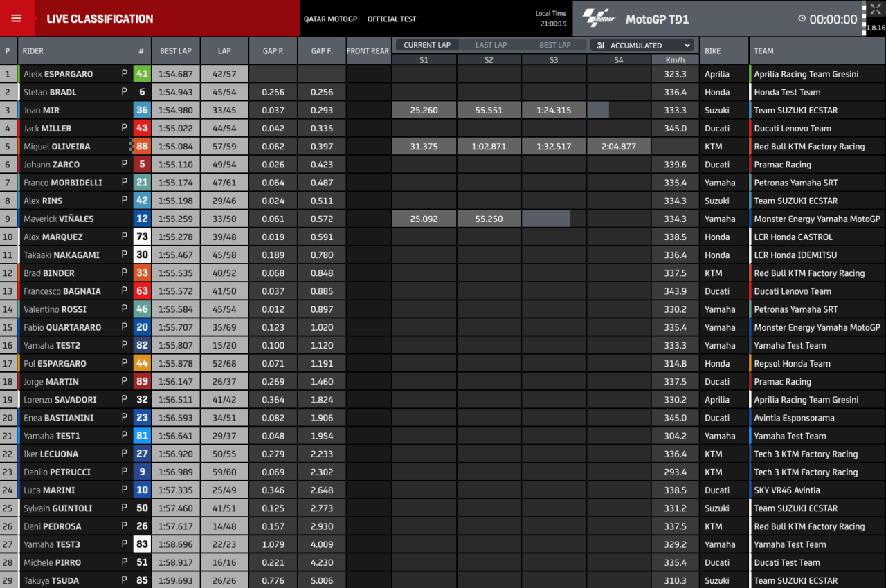Open the Accumulated dropdown
The image size is (886, 588).
(642, 46)
